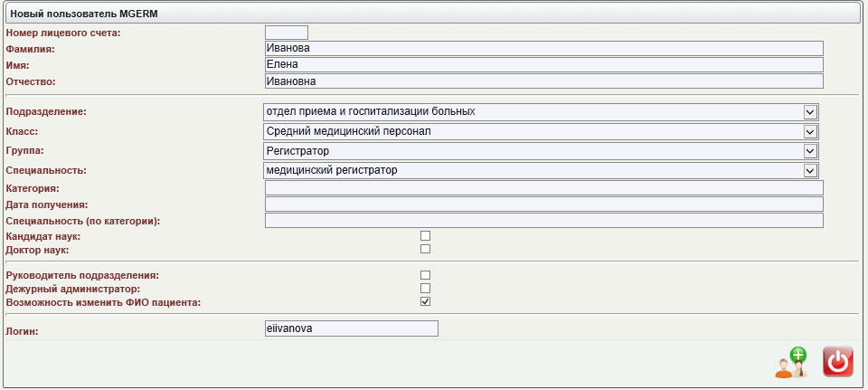Click the red power exit icon
The width and height of the screenshot is (868, 390).
838,362
